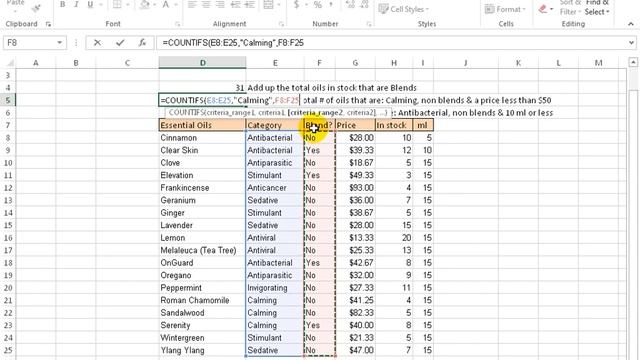Viewport: 640px width, 360px height.
Task: Toggle Italic formatting in the Font group
Action: (x=76, y=4)
